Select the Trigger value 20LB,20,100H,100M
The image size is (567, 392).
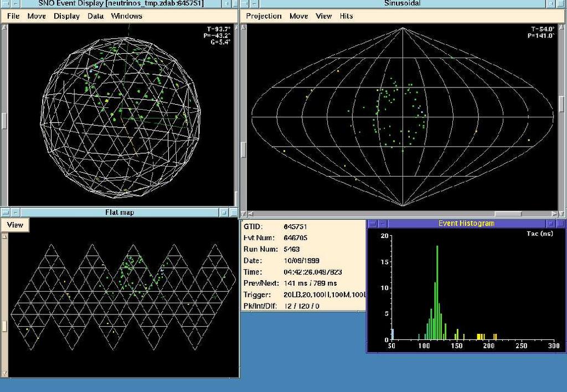click(x=324, y=295)
